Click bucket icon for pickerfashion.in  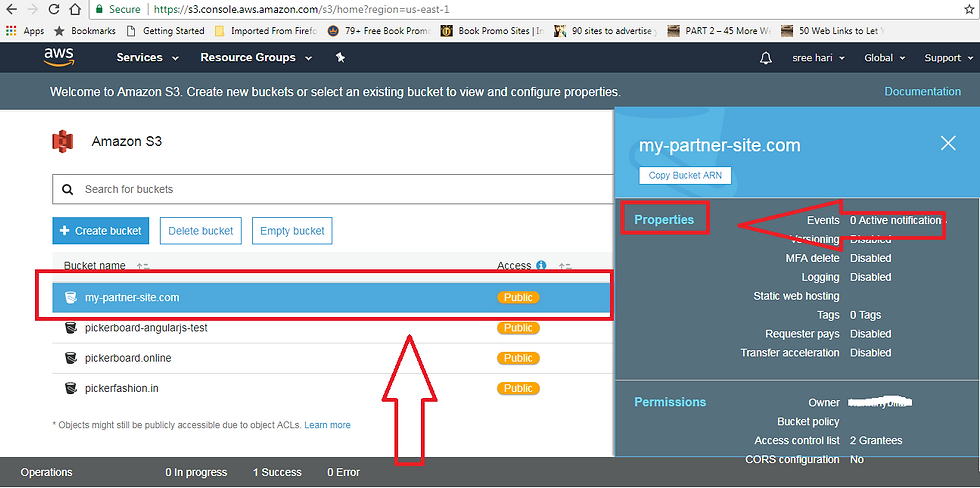tap(71, 388)
